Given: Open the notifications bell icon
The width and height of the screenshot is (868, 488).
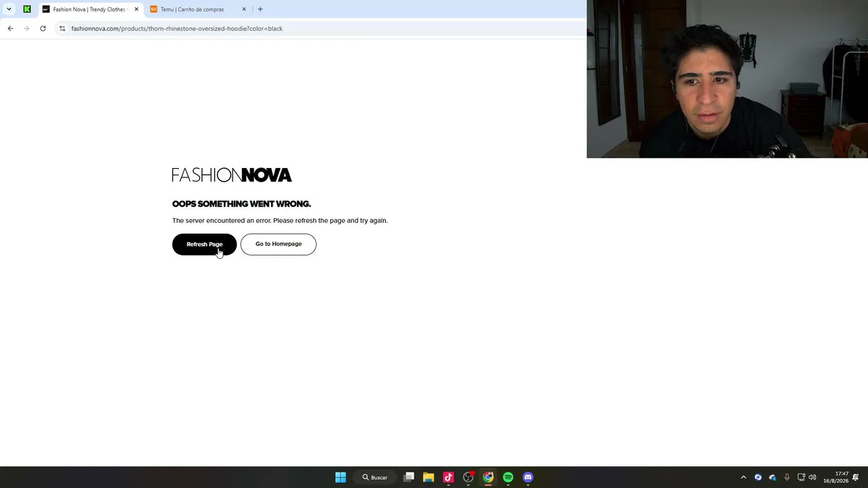Looking at the screenshot, I should coord(856,477).
